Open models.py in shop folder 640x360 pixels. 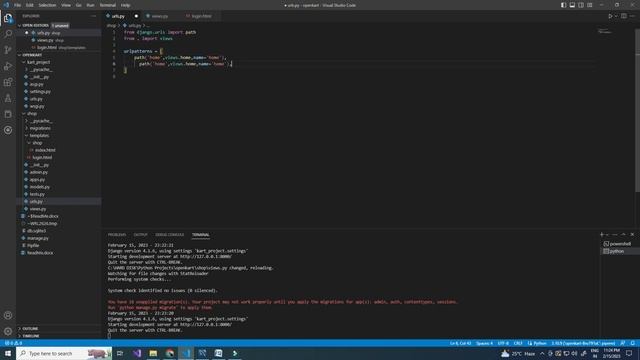40,187
